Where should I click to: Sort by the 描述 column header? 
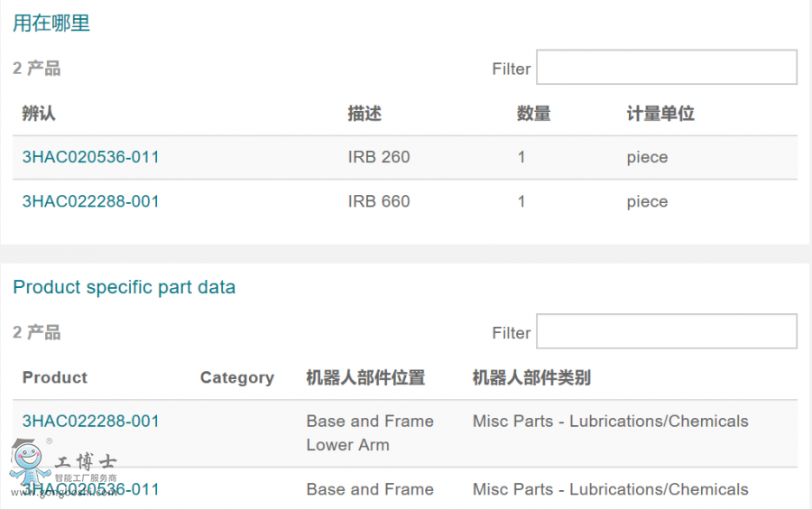[364, 114]
